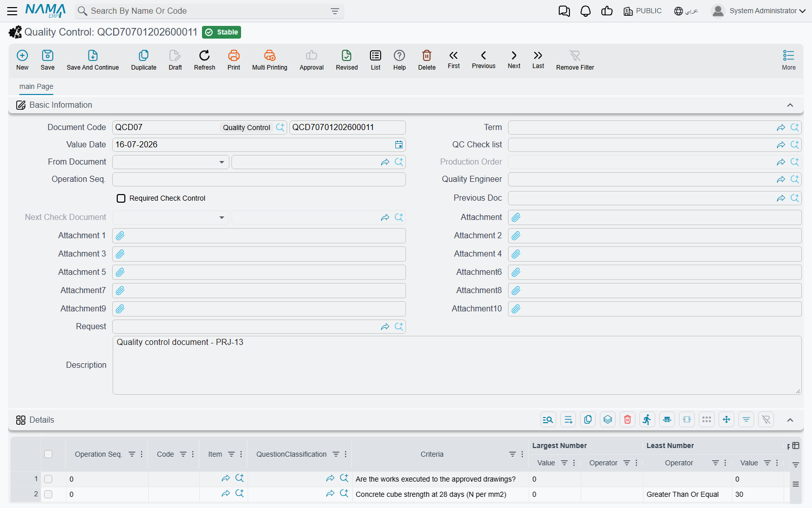Open the linked QC Check list record
812x508 pixels.
point(781,145)
